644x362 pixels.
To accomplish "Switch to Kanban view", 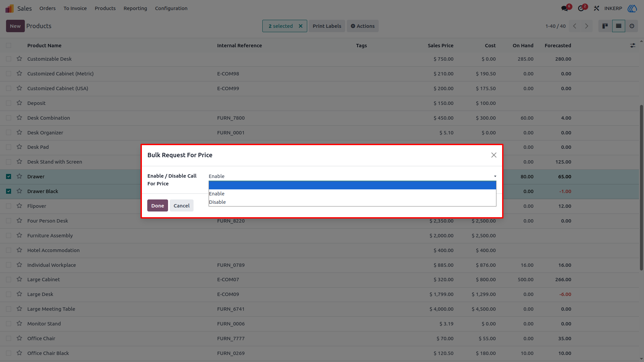I will 605,26.
